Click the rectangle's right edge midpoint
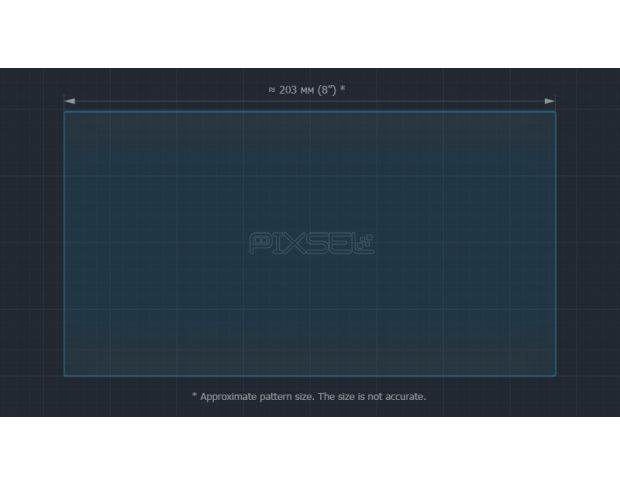Screen dimensions: 620x485 click(555, 243)
